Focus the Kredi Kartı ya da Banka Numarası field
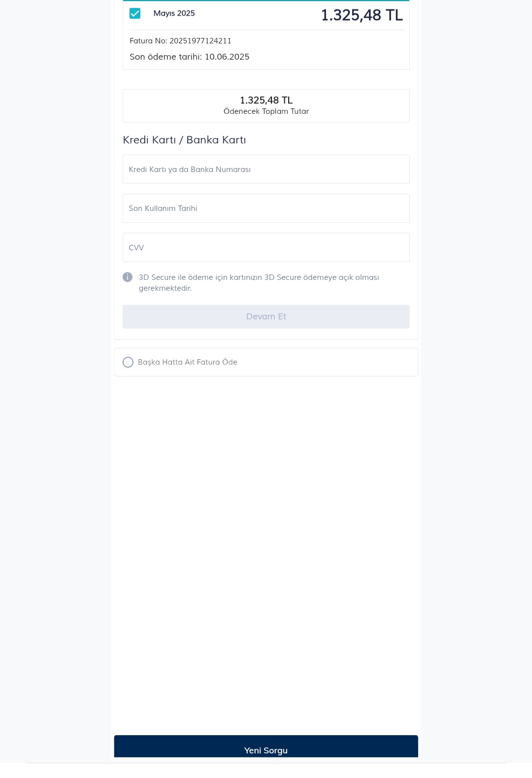 tap(266, 169)
